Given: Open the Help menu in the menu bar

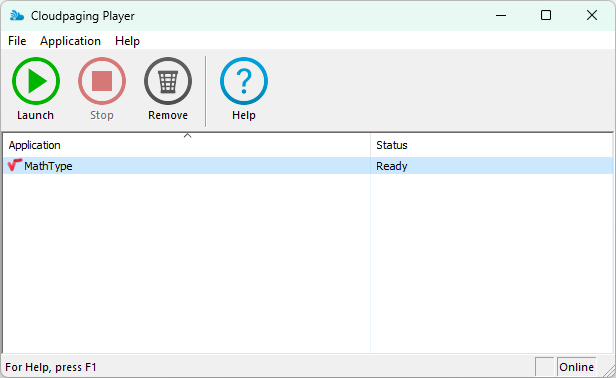Looking at the screenshot, I should (x=127, y=41).
